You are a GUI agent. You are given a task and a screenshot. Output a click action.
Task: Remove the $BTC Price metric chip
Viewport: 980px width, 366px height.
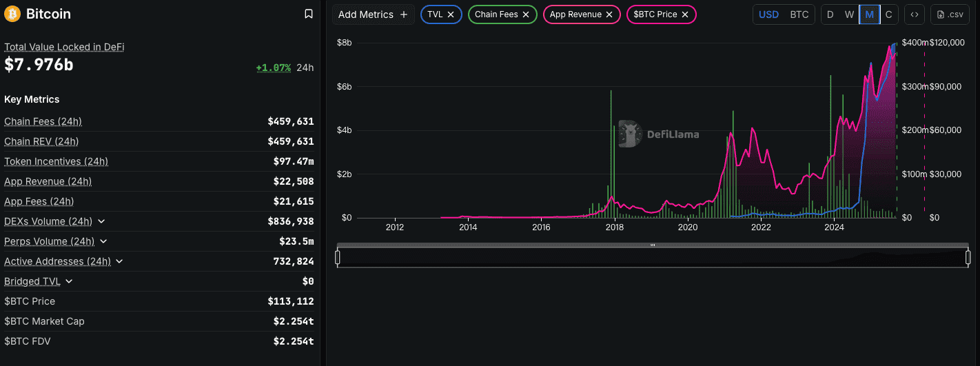click(x=685, y=14)
